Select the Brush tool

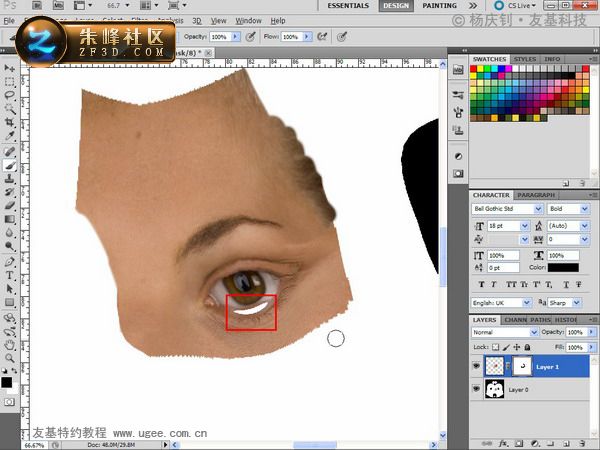point(10,165)
